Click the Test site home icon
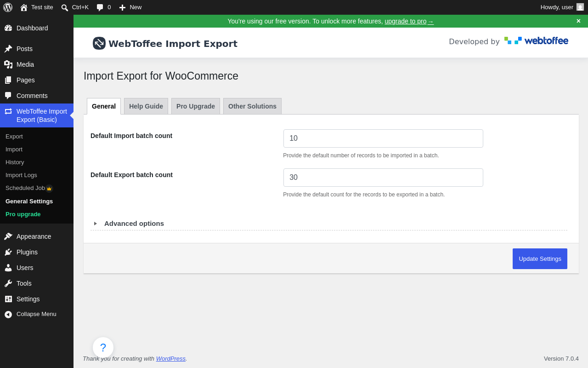Screen dimensions: 588x368 (x=24, y=7)
